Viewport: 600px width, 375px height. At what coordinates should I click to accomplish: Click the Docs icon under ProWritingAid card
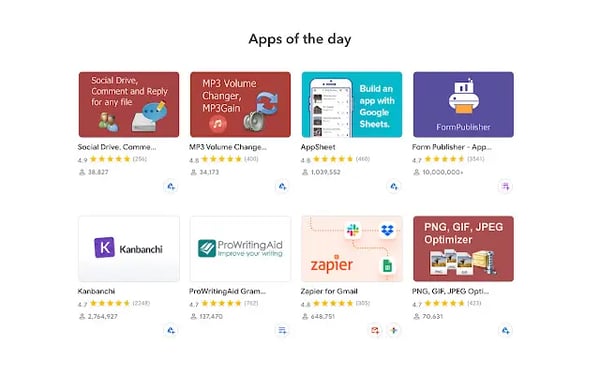282,330
